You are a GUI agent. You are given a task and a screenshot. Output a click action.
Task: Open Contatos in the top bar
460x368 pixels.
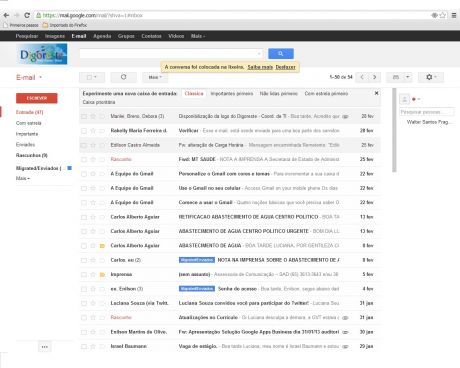tap(151, 36)
